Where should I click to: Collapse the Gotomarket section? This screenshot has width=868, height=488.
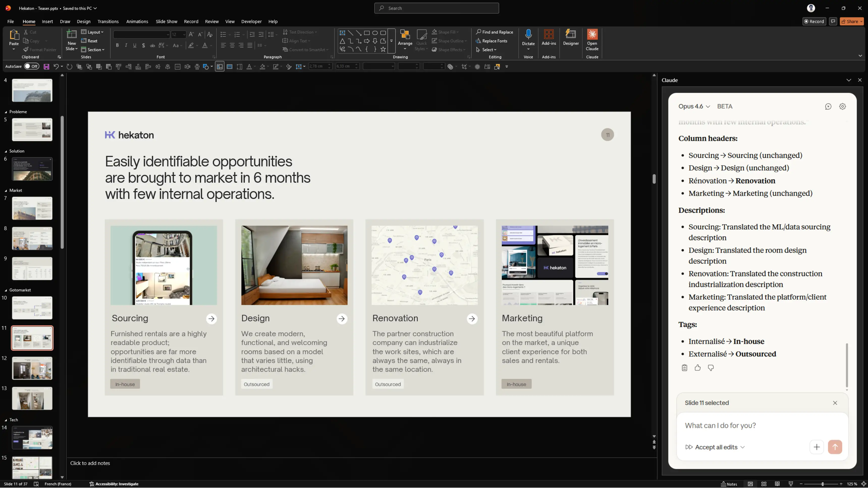tap(6, 290)
